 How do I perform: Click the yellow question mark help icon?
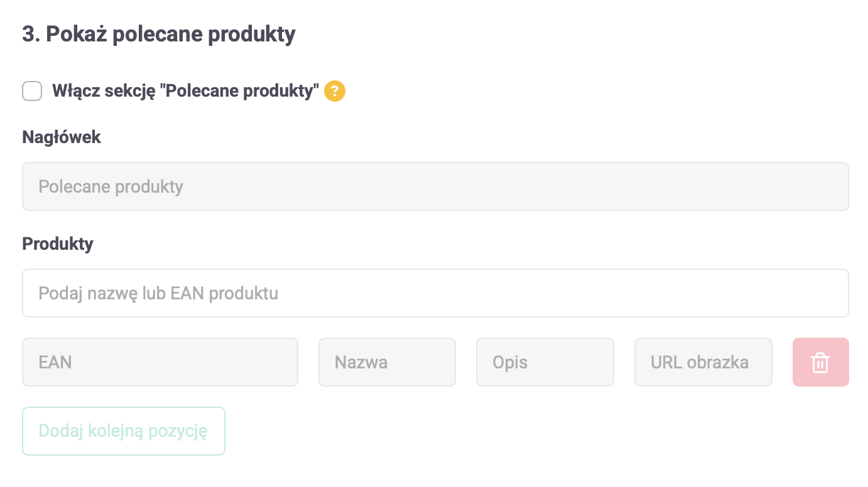(335, 92)
